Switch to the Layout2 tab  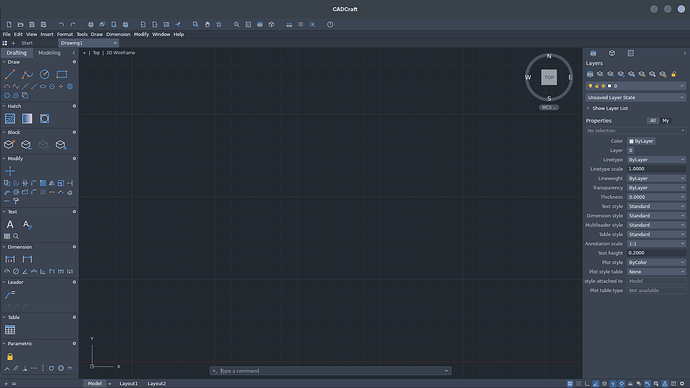tap(157, 384)
